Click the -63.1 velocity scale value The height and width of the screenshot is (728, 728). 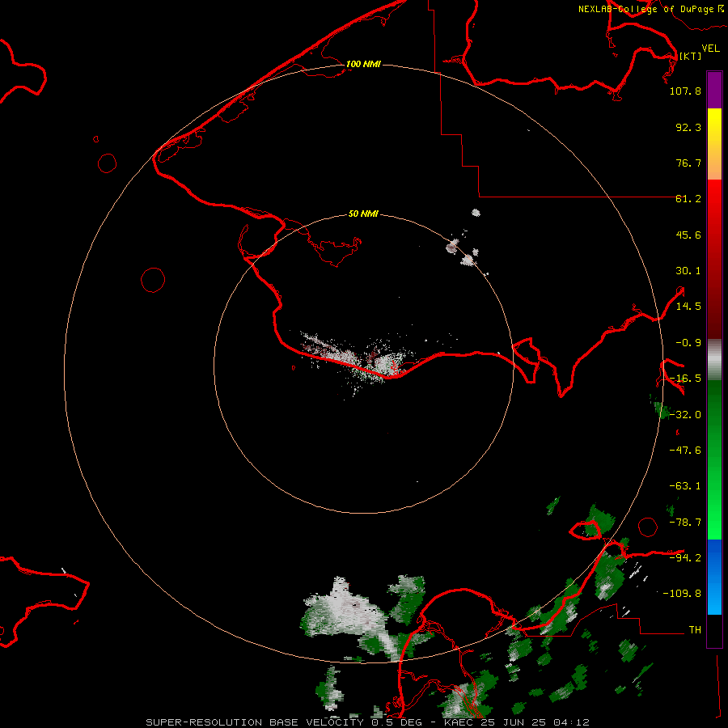tap(685, 486)
